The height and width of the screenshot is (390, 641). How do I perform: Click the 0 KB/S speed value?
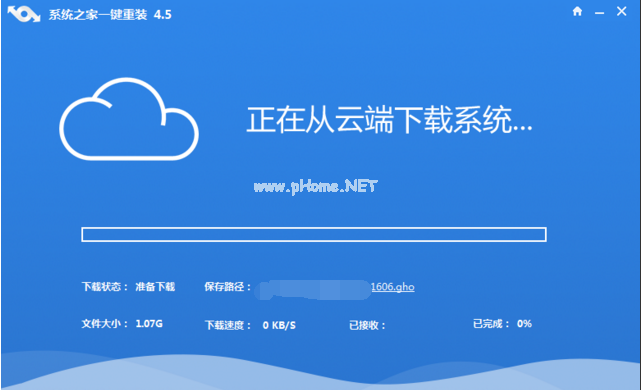coord(279,325)
